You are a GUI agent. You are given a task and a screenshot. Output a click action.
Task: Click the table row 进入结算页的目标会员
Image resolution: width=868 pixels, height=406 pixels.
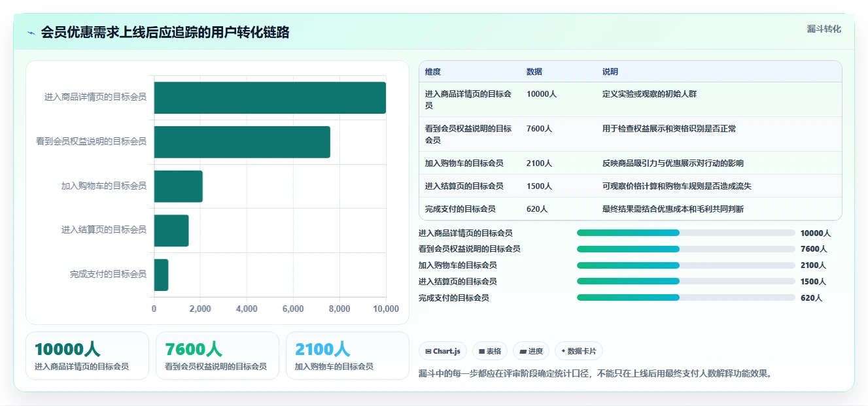click(x=630, y=186)
